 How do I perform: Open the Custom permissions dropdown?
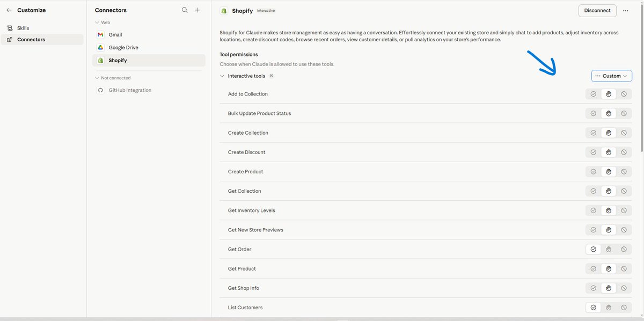pos(611,76)
